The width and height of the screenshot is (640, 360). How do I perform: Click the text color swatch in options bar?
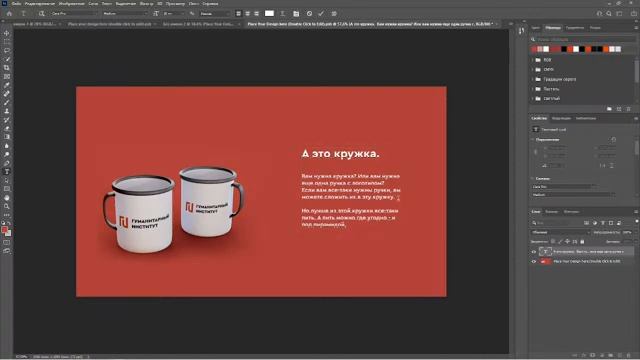tap(269, 13)
